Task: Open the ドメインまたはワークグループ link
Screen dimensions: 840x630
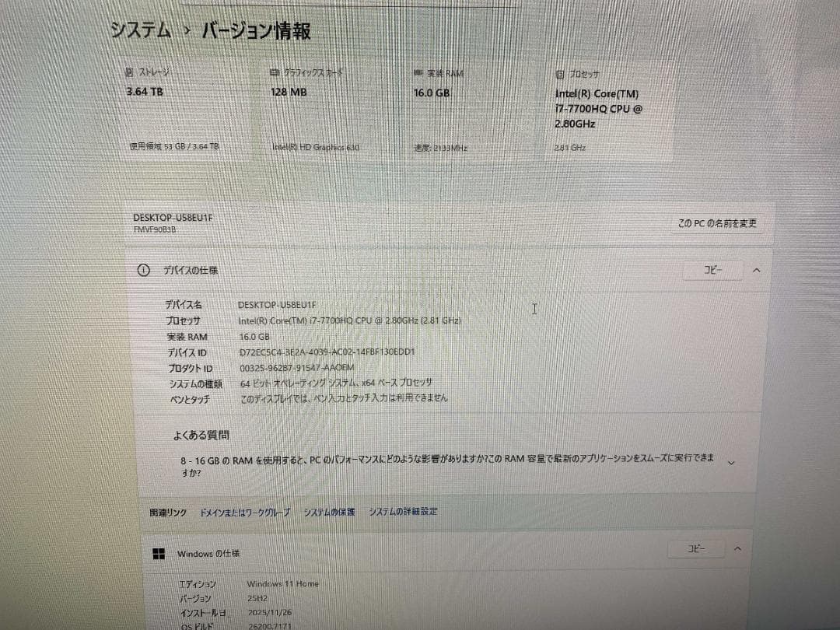Action: tap(245, 512)
